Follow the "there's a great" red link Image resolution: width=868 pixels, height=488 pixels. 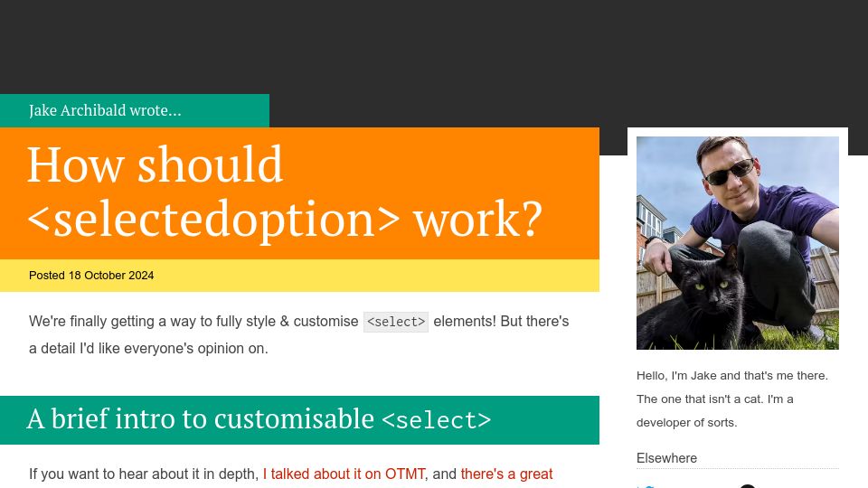click(x=506, y=474)
